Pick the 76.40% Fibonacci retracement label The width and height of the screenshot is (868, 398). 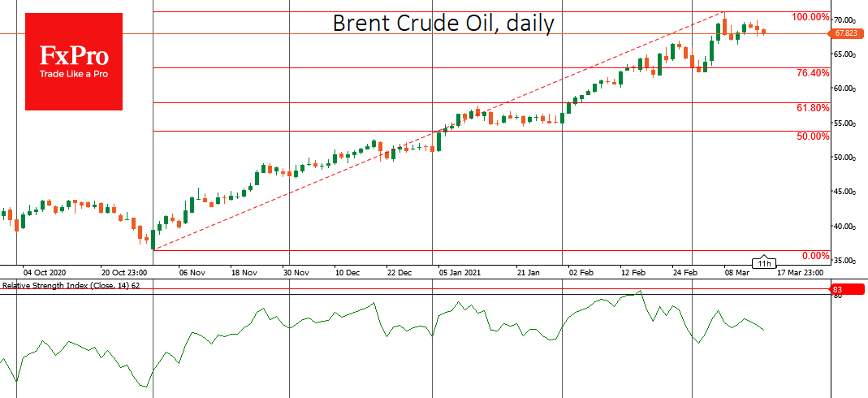coord(812,73)
